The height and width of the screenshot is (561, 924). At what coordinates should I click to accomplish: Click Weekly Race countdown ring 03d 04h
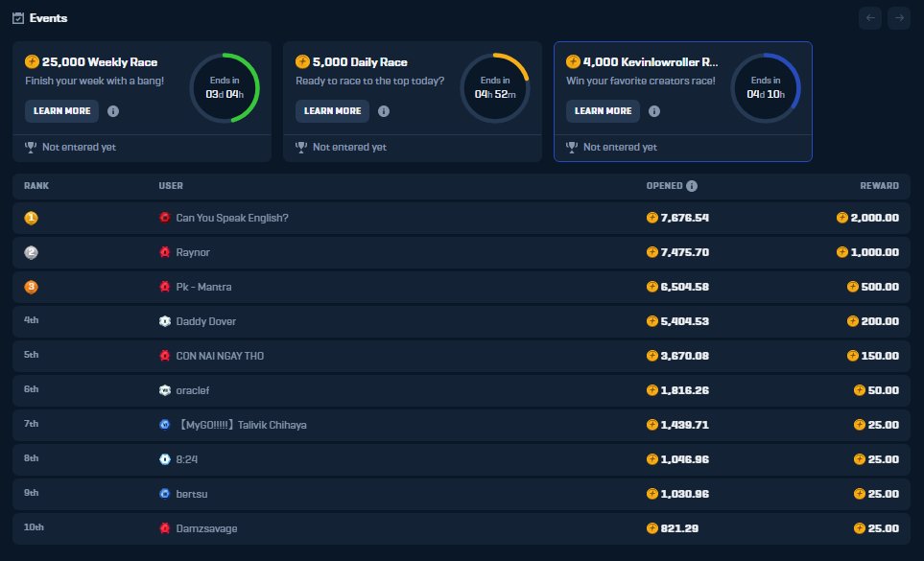coord(225,87)
